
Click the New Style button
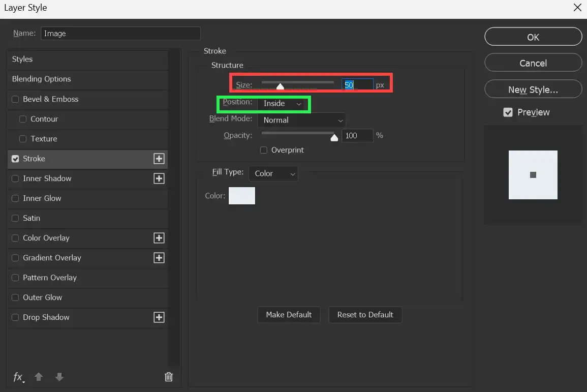(533, 88)
